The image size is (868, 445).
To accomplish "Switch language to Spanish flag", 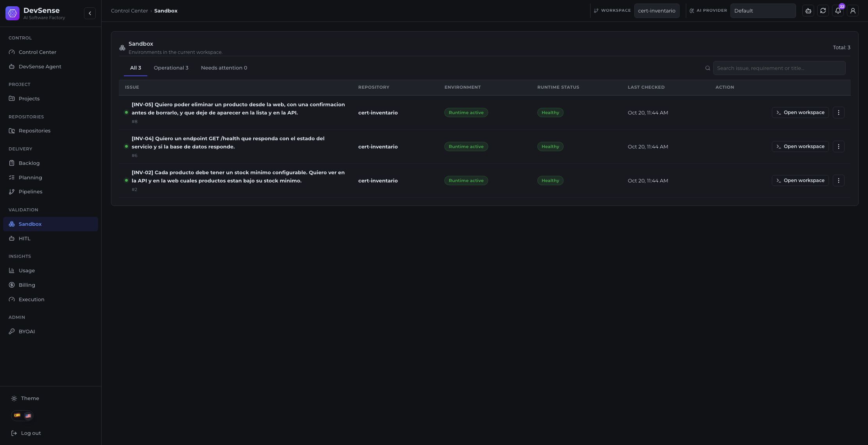I will 17,416.
